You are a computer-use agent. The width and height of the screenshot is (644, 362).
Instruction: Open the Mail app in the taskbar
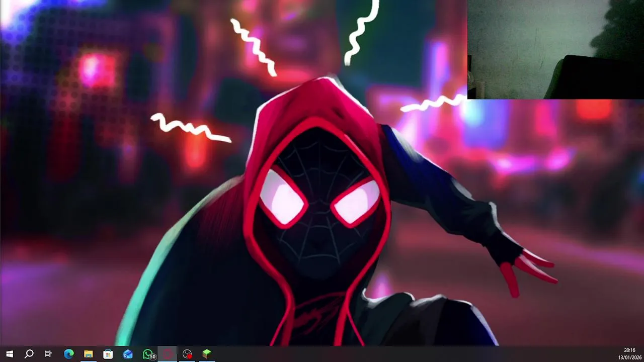point(128,354)
